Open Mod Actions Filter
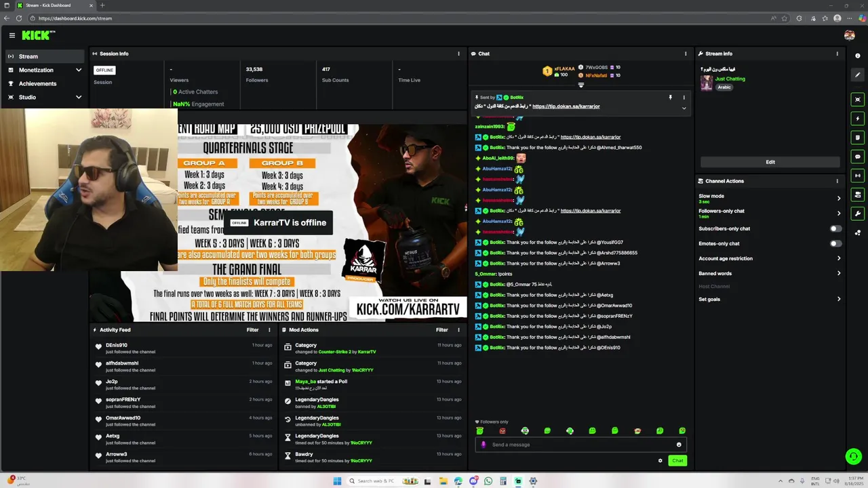The height and width of the screenshot is (488, 868). (441, 330)
